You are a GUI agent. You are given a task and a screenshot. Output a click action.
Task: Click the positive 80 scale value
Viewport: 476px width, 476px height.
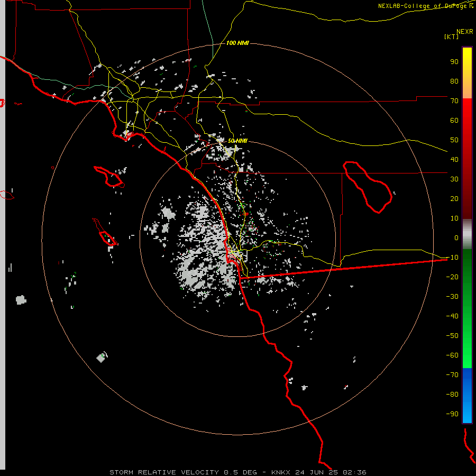[454, 81]
